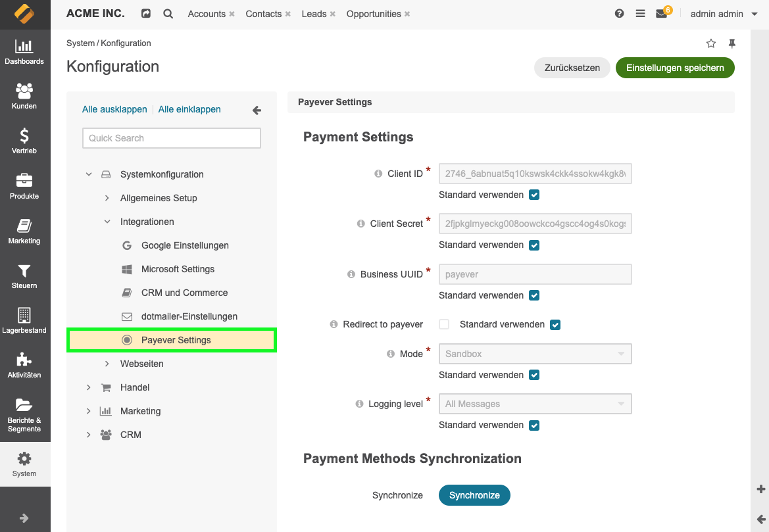
Task: Open the Logging level dropdown
Action: pyautogui.click(x=535, y=404)
